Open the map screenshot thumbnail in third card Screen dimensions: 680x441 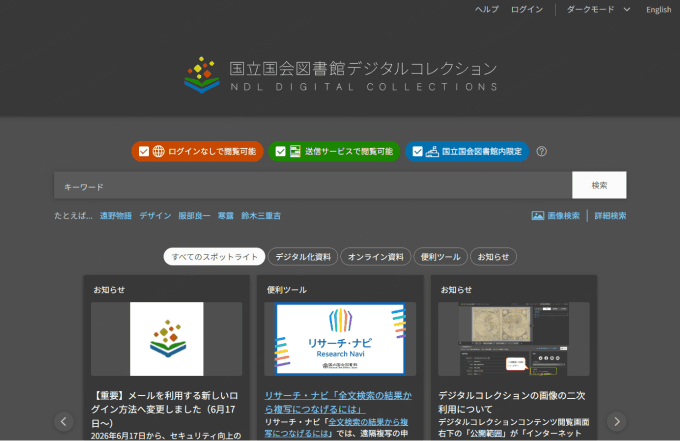pyautogui.click(x=513, y=339)
